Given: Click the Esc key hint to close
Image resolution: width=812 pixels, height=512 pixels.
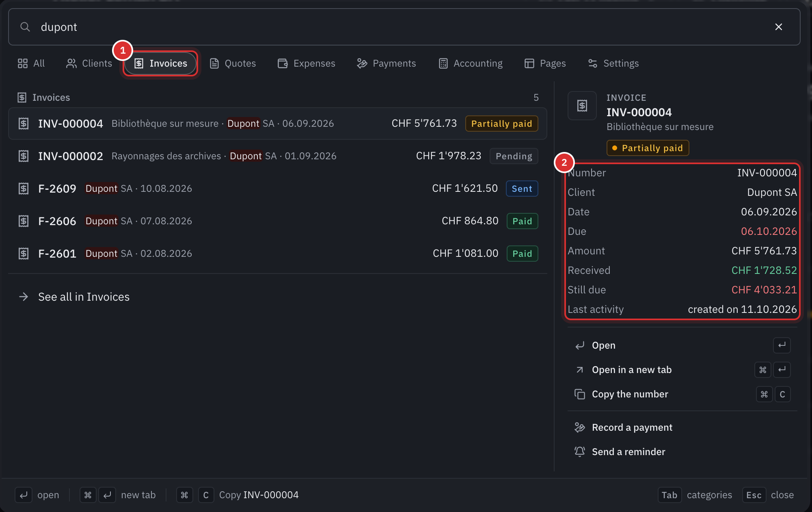Looking at the screenshot, I should click(x=754, y=495).
